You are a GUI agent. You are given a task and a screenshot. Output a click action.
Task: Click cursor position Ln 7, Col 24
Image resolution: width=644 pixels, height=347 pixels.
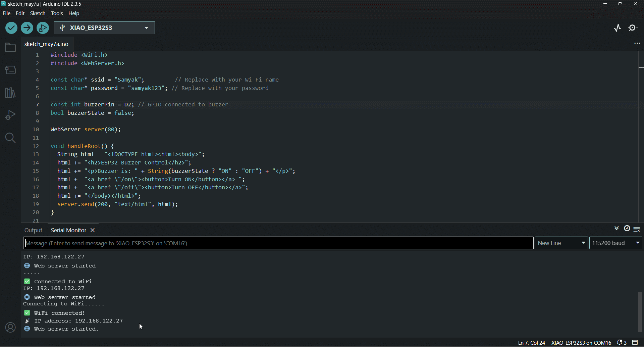(x=531, y=343)
